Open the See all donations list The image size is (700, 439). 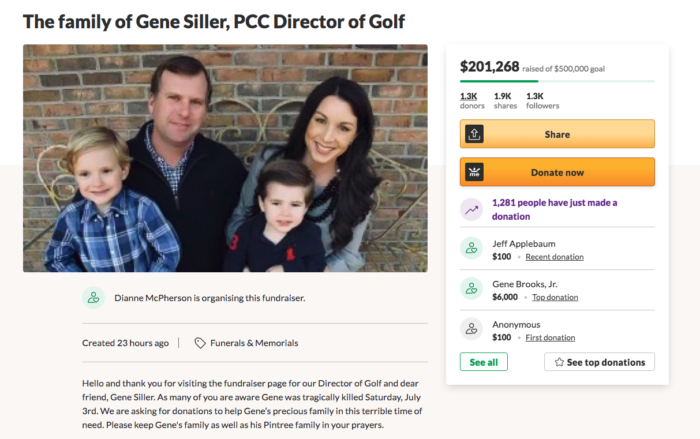coord(483,362)
